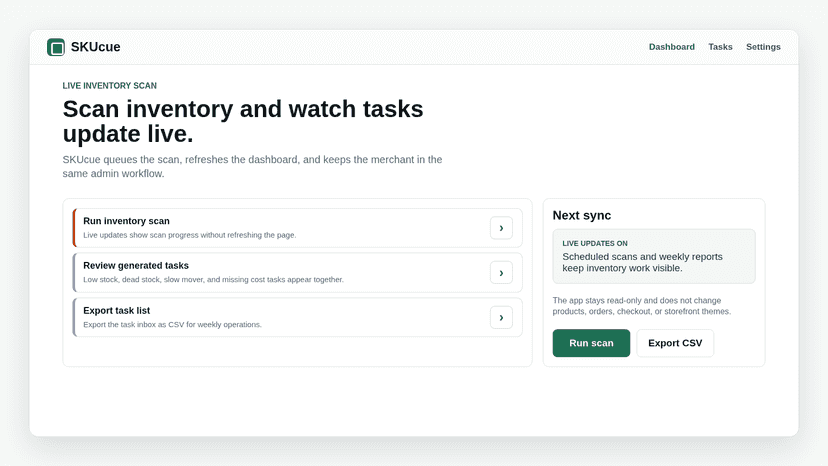Viewport: 828px width, 466px height.
Task: Expand the Export task list chevron
Action: pyautogui.click(x=501, y=318)
